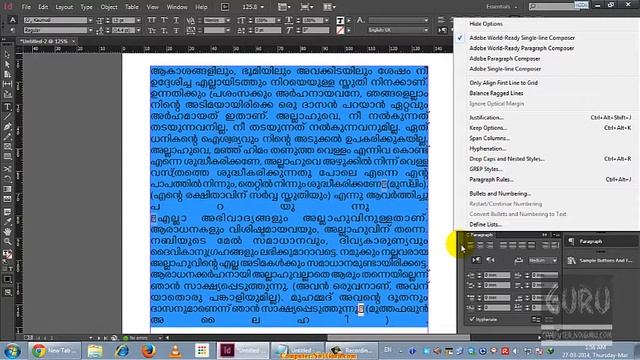The height and width of the screenshot is (360, 640).
Task: Apply Strikethrough formatting in control bar
Action: pyautogui.click(x=176, y=30)
